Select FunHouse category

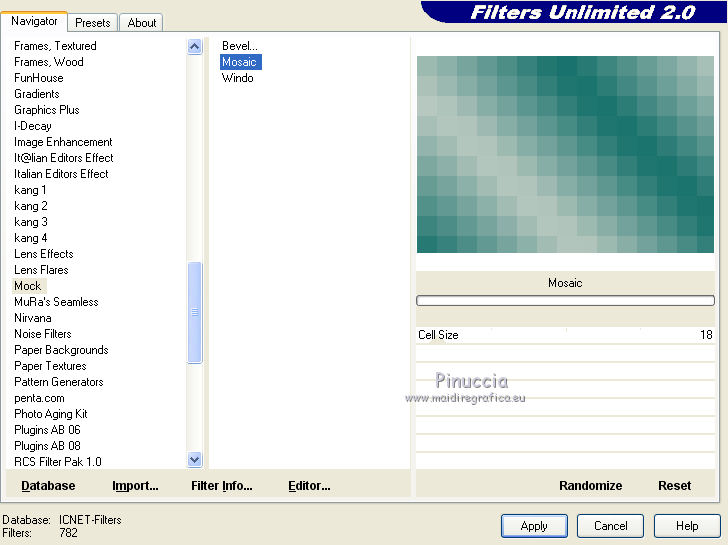click(39, 78)
